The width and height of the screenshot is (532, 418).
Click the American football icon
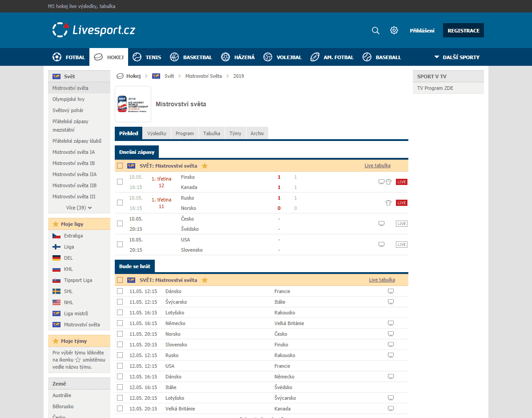315,57
